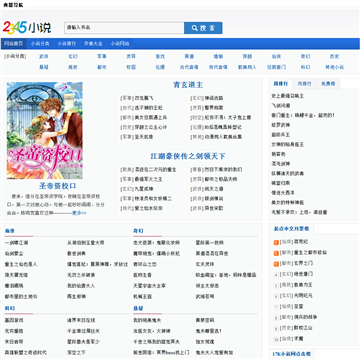The image size is (360, 360).
Task: Open the novel 重生之仙也是人
Action: tap(21, 264)
